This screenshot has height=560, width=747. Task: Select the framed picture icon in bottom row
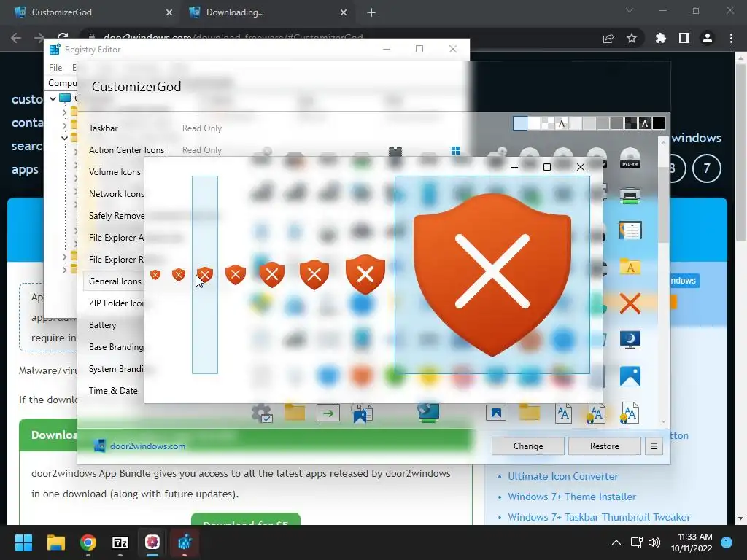pyautogui.click(x=496, y=413)
